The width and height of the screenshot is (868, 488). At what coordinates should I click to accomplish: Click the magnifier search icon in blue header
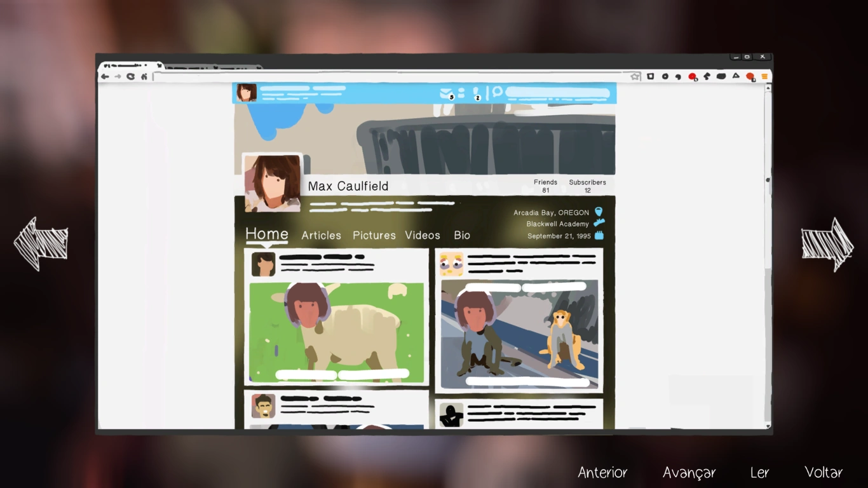click(497, 93)
